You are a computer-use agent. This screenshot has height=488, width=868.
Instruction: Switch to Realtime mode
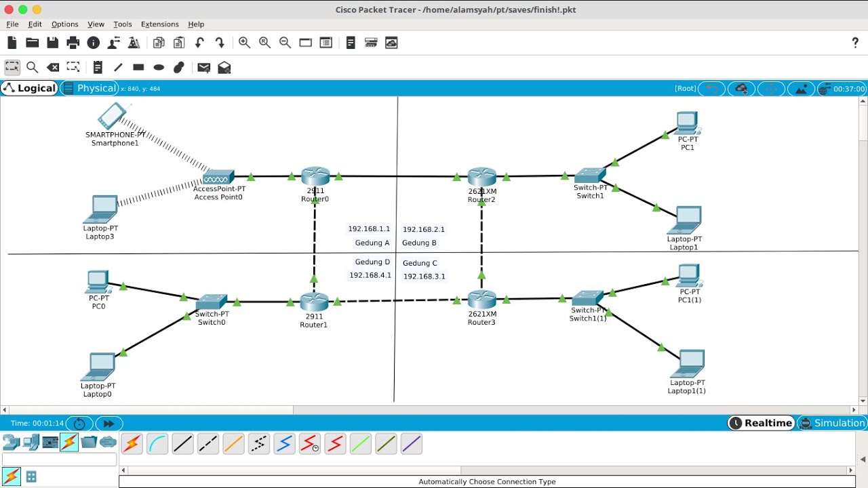762,423
